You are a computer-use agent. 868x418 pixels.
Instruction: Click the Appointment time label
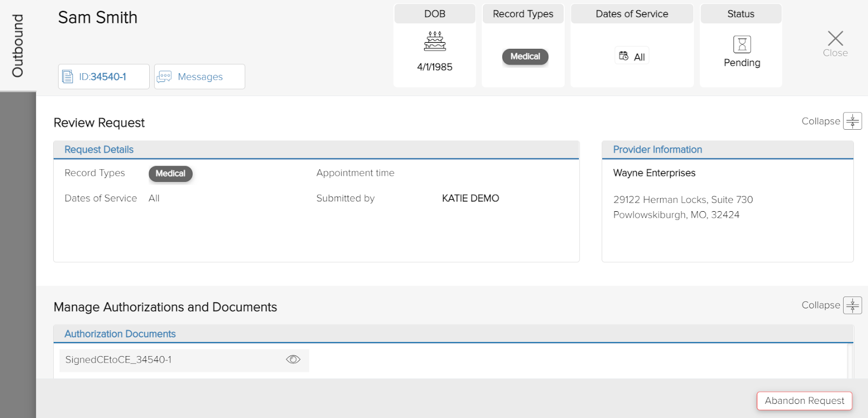click(x=355, y=173)
